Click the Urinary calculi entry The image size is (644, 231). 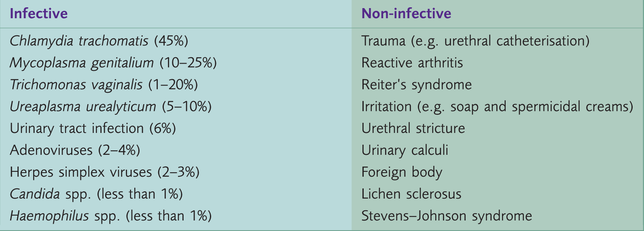[x=405, y=150]
